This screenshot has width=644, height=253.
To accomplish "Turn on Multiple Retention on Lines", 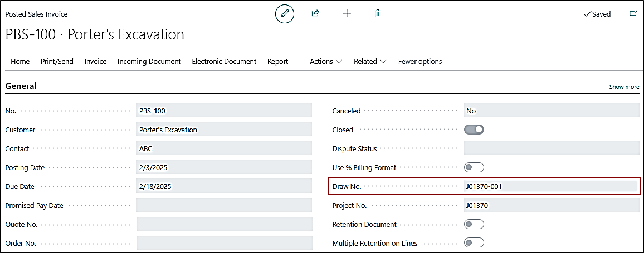I will 474,243.
